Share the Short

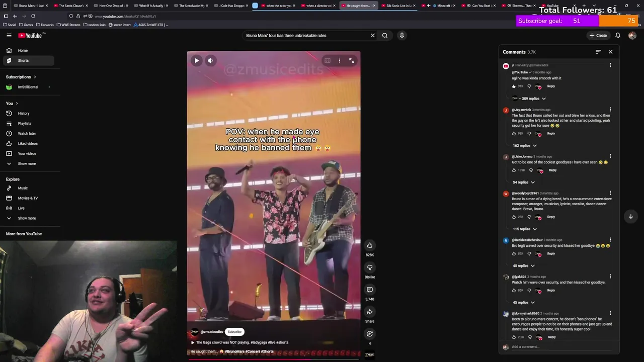coord(370,312)
